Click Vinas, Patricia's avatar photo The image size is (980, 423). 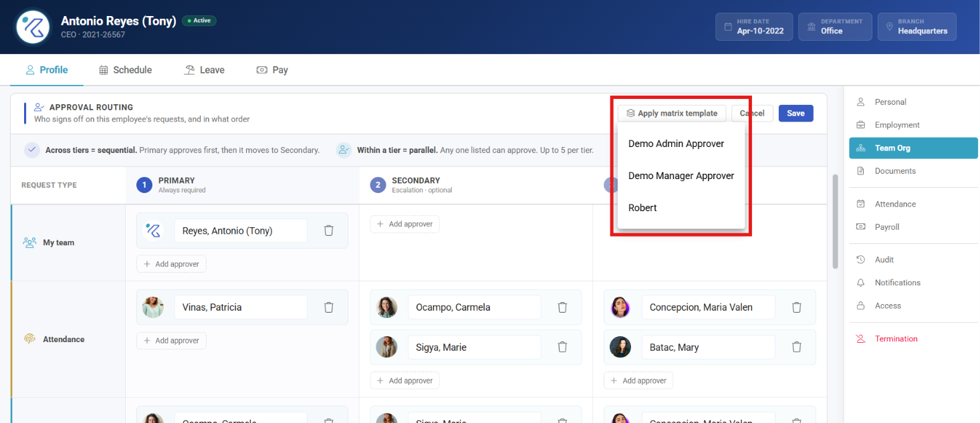[153, 307]
